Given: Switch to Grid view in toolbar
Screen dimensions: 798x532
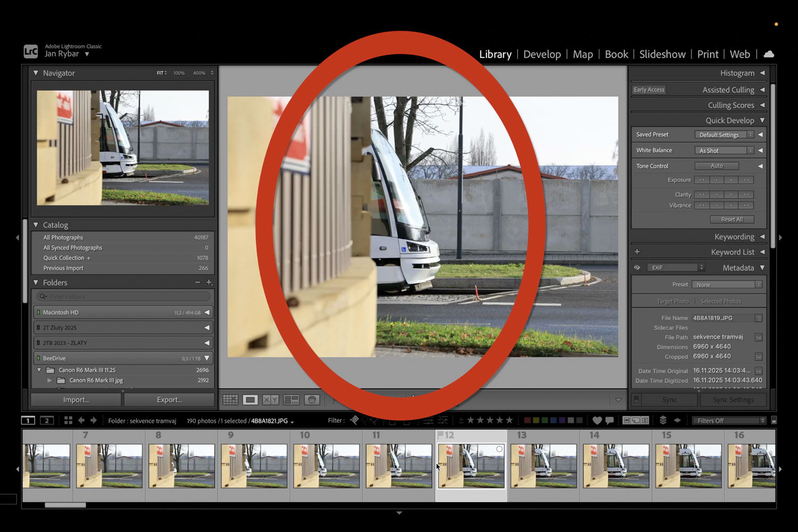Looking at the screenshot, I should (x=230, y=400).
